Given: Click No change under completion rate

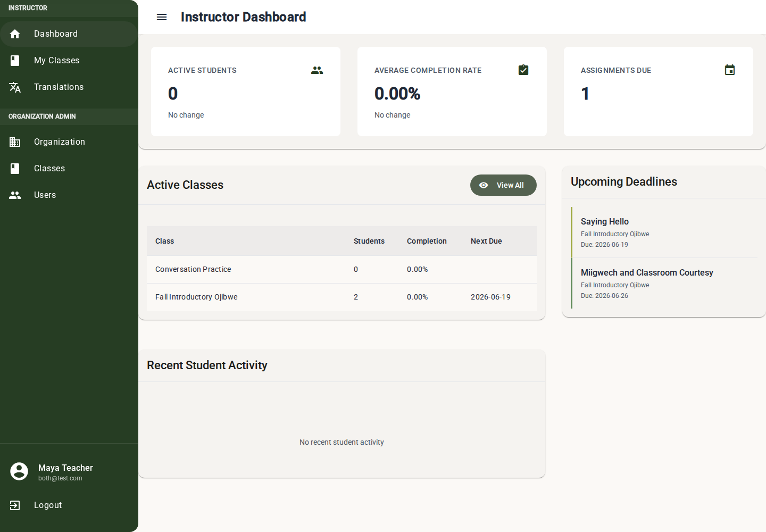Looking at the screenshot, I should (x=392, y=115).
